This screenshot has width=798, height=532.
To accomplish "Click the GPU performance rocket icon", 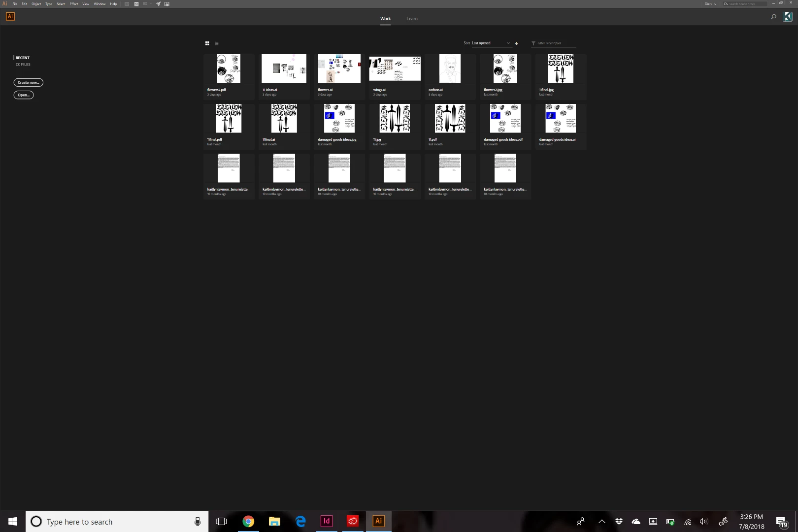I will (x=158, y=4).
